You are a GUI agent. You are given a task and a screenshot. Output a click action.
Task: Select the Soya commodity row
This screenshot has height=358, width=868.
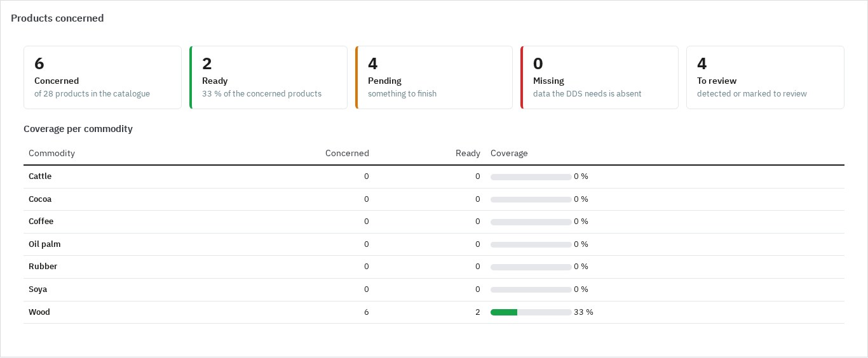click(x=434, y=289)
